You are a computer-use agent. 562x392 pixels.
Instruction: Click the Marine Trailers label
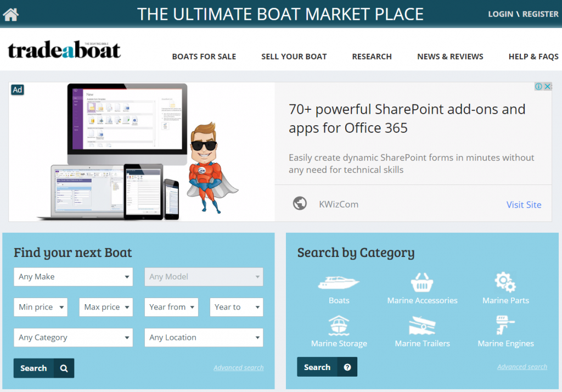pyautogui.click(x=422, y=344)
